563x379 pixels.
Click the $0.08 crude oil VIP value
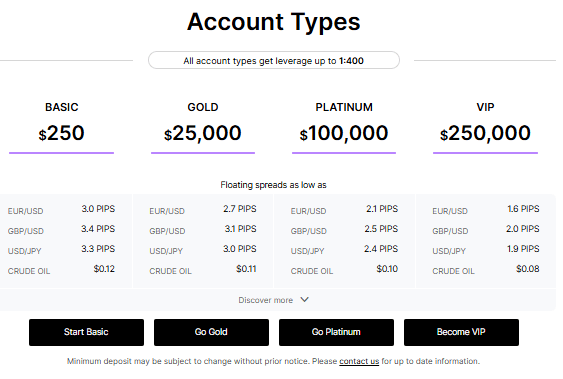coord(528,269)
